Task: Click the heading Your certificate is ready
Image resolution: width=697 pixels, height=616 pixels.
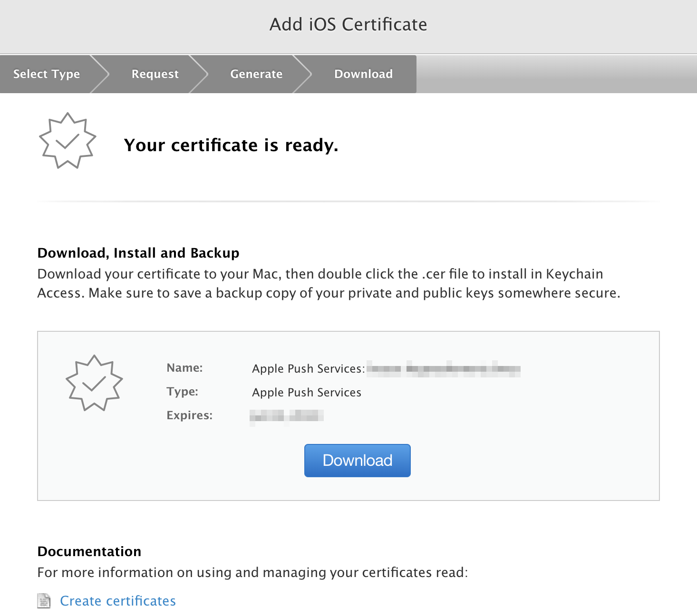Action: (x=231, y=145)
